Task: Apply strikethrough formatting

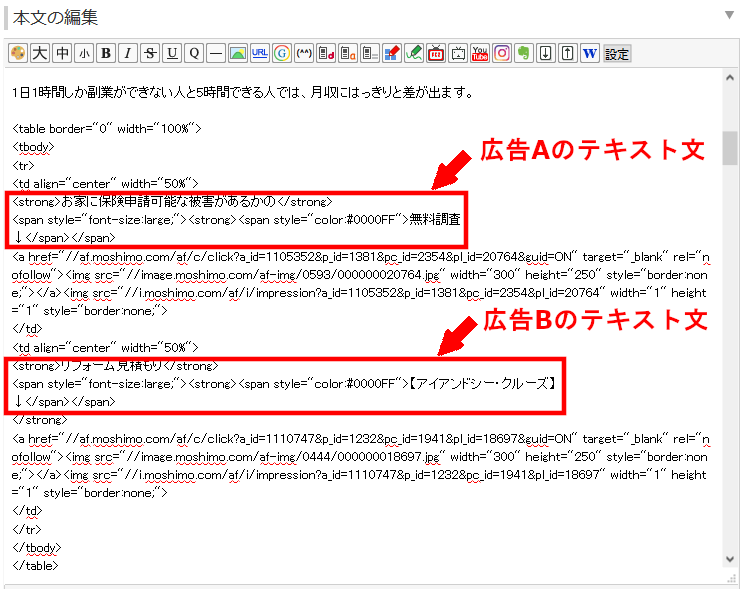Action: 150,53
